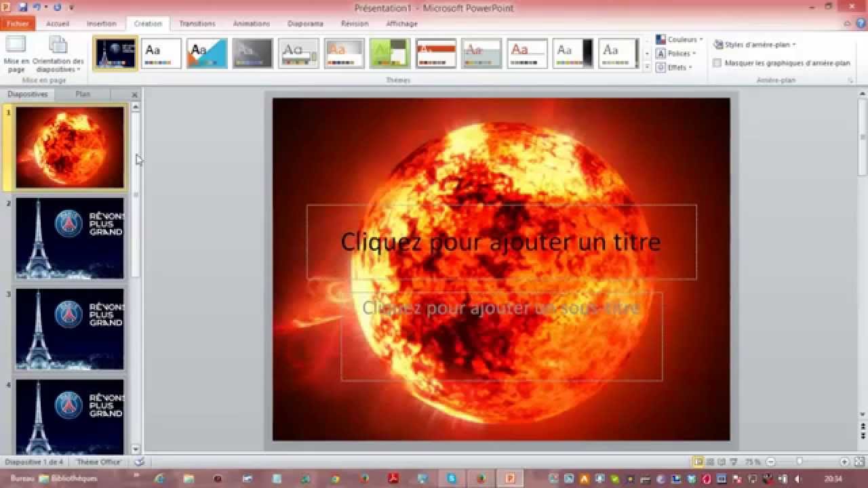Image resolution: width=868 pixels, height=488 pixels.
Task: Click the Couleurs theme colors icon
Action: [x=660, y=40]
